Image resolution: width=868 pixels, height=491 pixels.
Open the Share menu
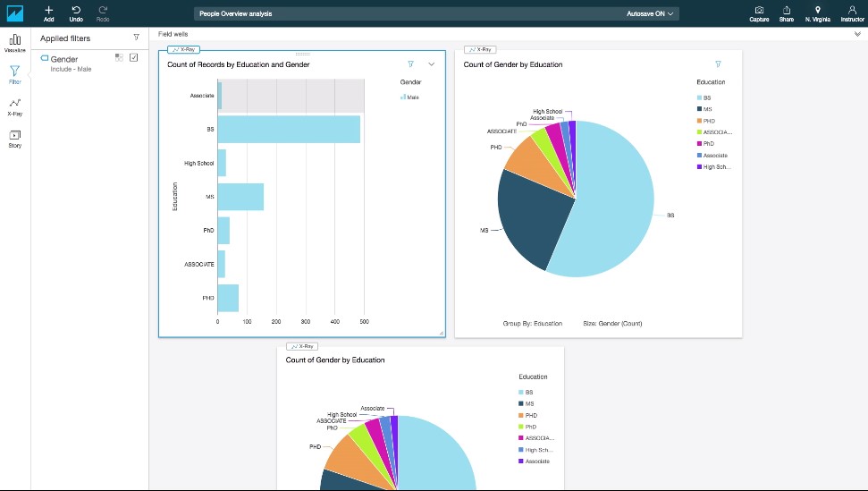pos(787,13)
